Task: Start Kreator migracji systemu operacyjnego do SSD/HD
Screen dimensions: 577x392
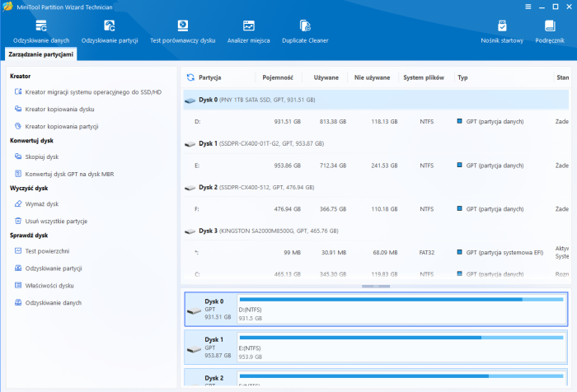Action: coord(93,92)
